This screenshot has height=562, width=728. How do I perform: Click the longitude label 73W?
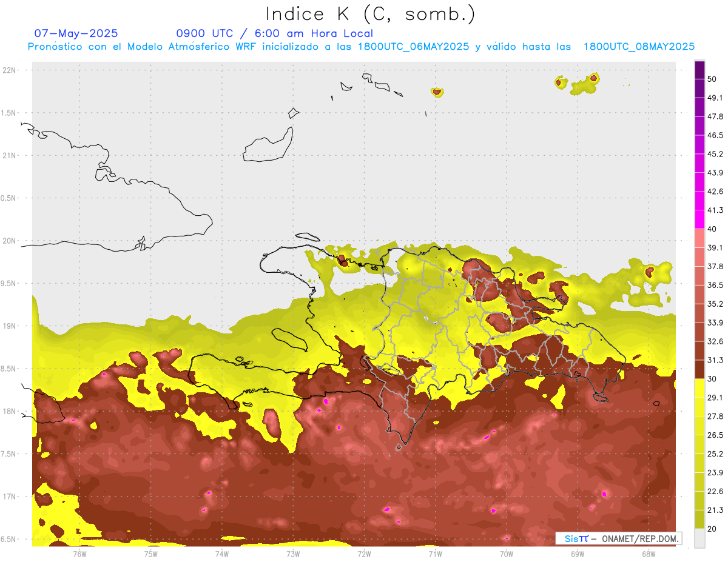pos(293,554)
